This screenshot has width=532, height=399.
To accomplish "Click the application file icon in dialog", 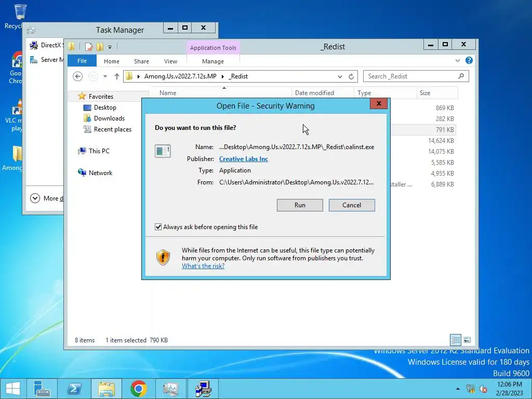I will 163,151.
